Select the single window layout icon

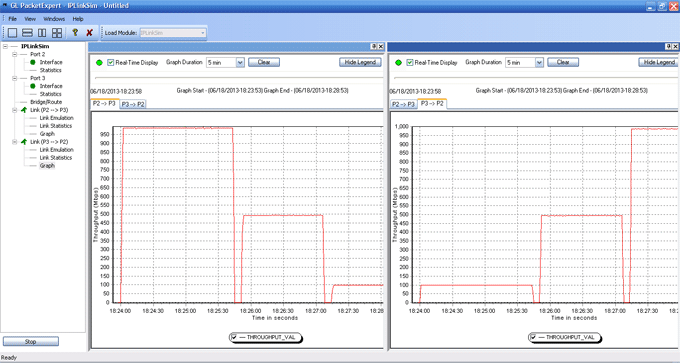pyautogui.click(x=13, y=33)
